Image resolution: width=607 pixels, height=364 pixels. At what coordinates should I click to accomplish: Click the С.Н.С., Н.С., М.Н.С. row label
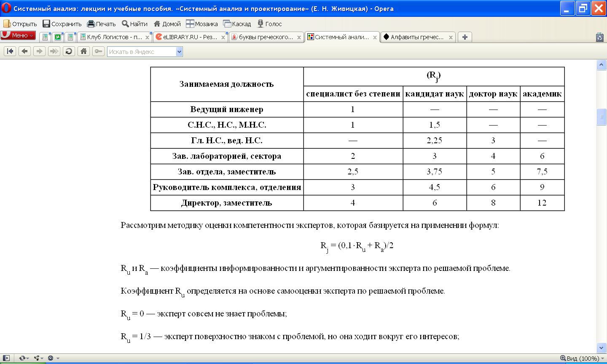227,125
